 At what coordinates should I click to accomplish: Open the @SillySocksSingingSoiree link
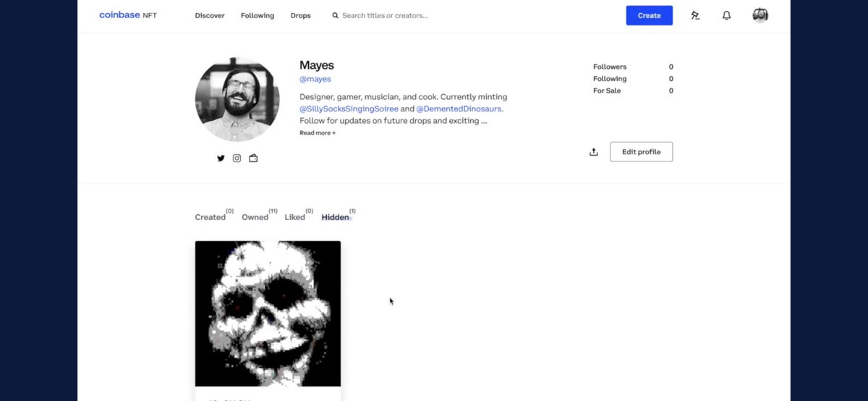[x=349, y=109]
